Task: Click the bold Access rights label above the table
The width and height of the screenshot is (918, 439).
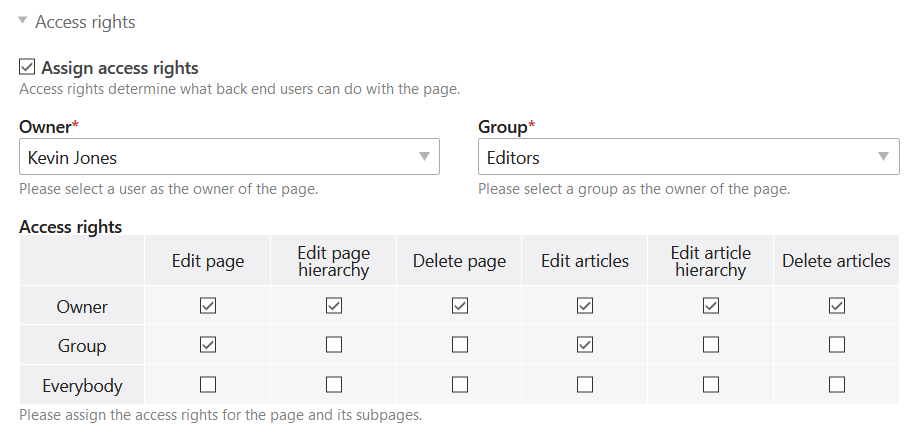Action: tap(71, 227)
